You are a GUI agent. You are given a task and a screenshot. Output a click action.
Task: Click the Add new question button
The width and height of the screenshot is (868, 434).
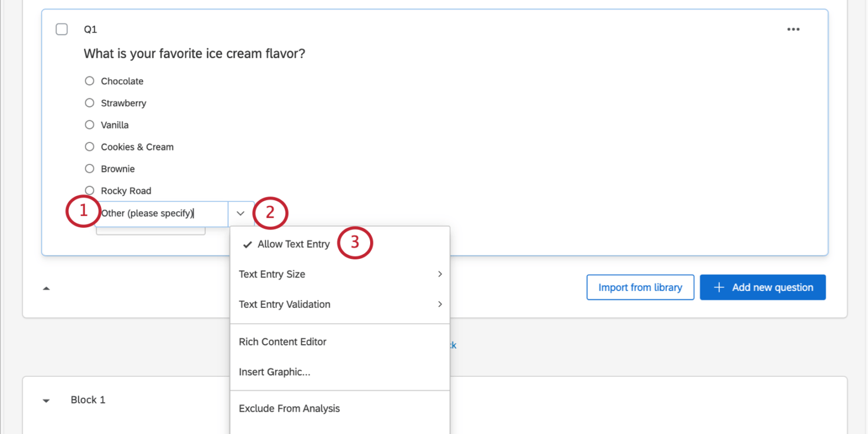tap(762, 287)
